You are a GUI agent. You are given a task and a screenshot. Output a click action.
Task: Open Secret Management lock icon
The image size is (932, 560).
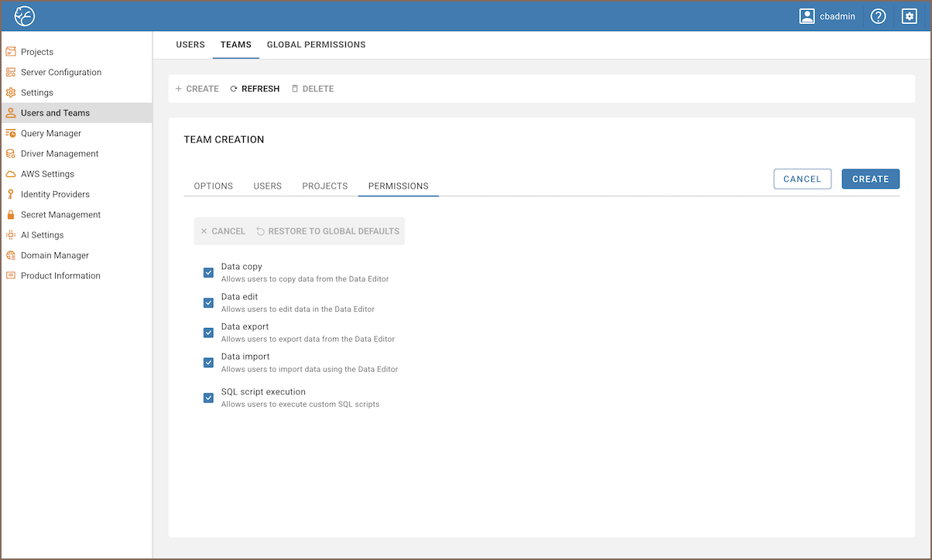pos(11,215)
